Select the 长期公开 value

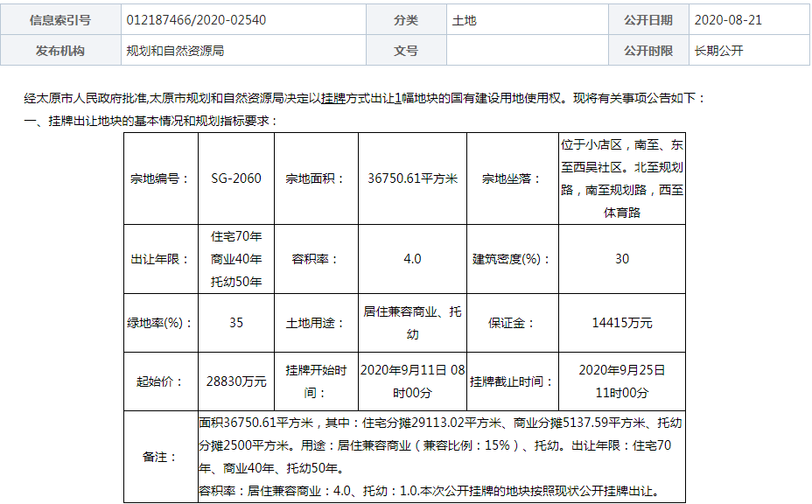(x=718, y=51)
